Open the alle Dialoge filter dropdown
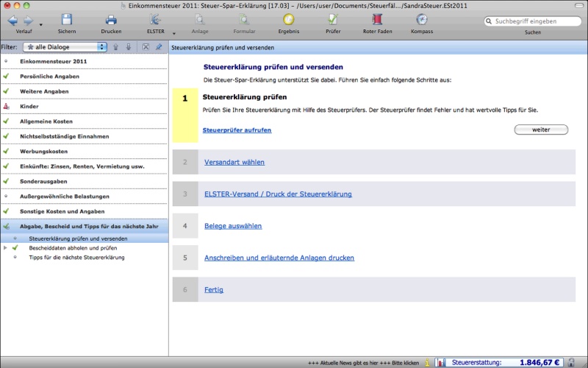This screenshot has width=588, height=368. [x=65, y=47]
